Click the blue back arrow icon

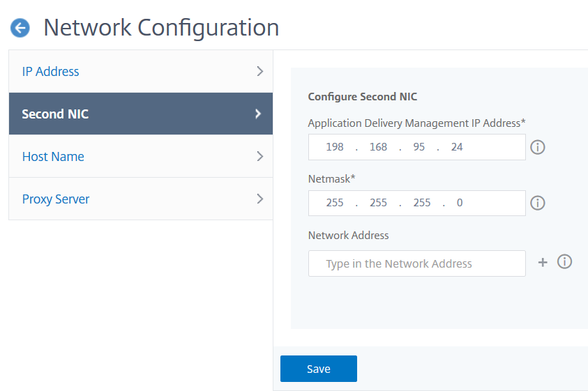tap(20, 28)
